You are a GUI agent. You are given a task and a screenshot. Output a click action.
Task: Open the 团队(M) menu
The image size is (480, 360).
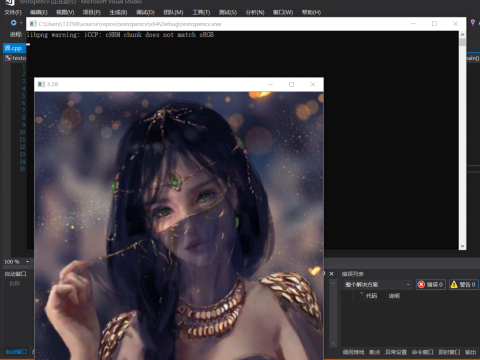pyautogui.click(x=173, y=12)
